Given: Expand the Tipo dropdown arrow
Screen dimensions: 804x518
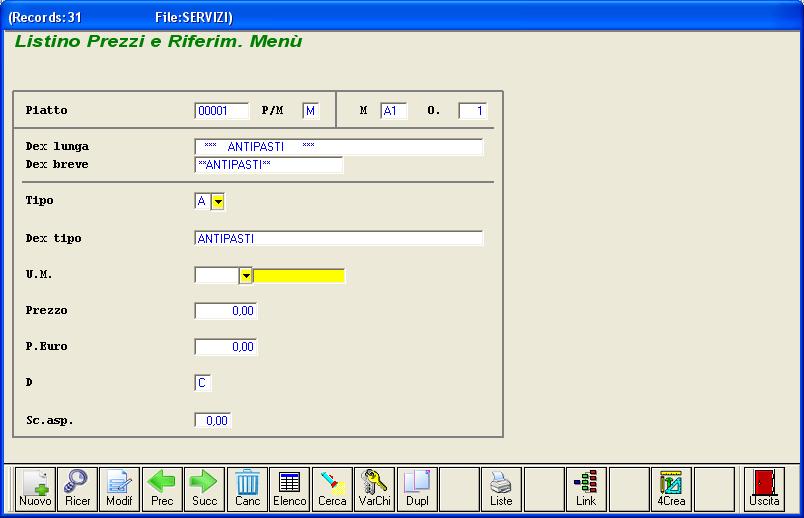Looking at the screenshot, I should 218,202.
